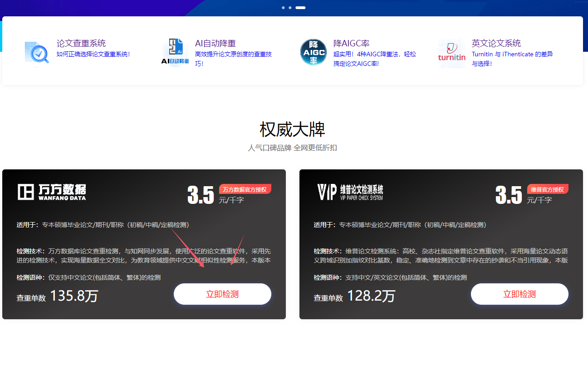The height and width of the screenshot is (376, 588).
Task: Open the 论文查重系统 title link
Action: tap(81, 43)
